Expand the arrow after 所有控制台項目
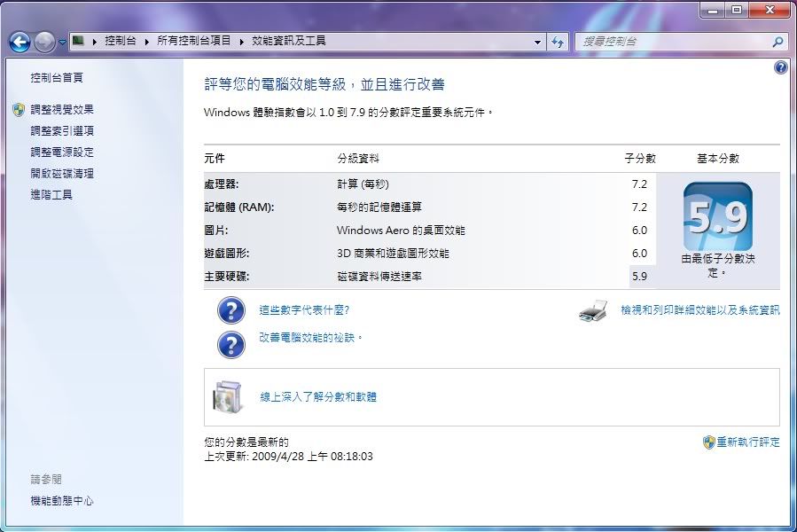The height and width of the screenshot is (532, 797). [x=242, y=42]
